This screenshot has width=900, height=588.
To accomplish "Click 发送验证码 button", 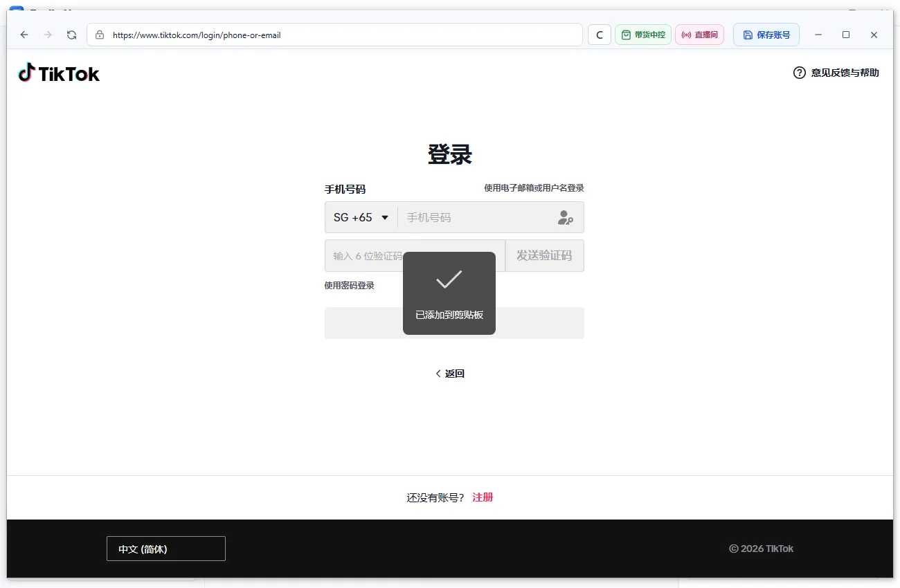I will pos(545,256).
